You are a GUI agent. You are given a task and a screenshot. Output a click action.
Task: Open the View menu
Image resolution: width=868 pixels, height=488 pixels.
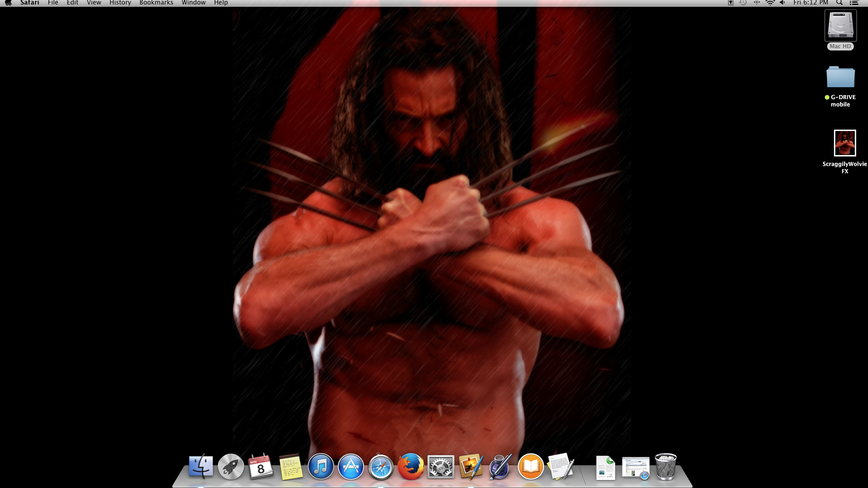coord(94,3)
